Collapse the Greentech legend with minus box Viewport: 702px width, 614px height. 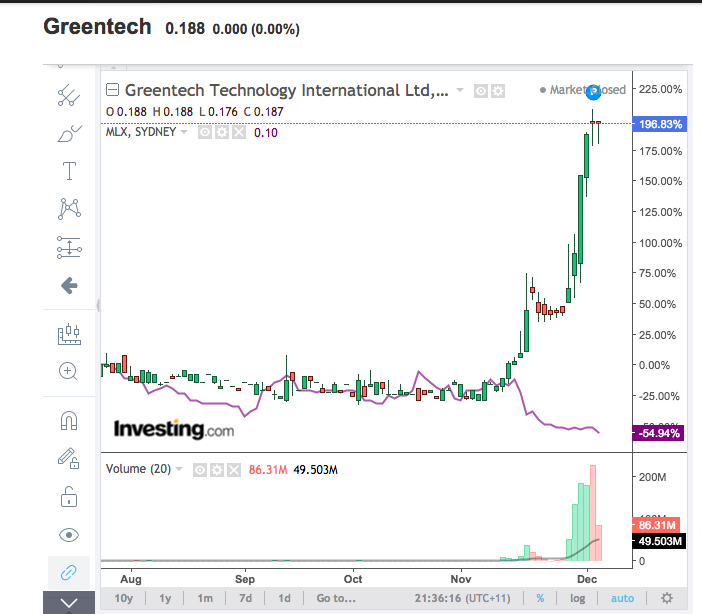coord(112,90)
